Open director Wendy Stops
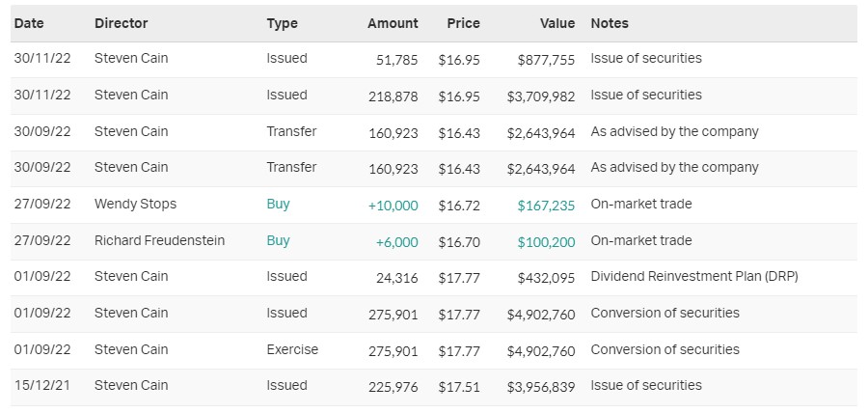Image resolution: width=868 pixels, height=413 pixels. pyautogui.click(x=135, y=204)
